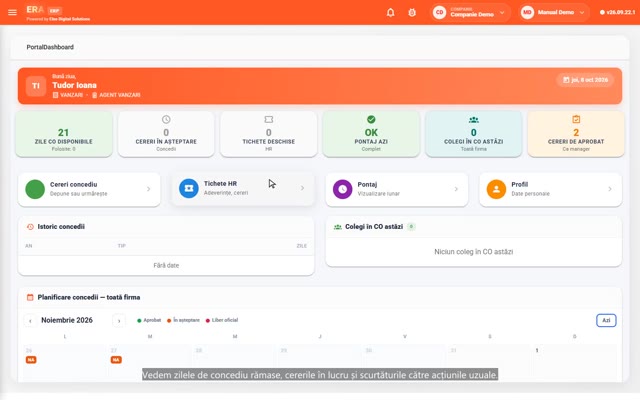The width and height of the screenshot is (640, 400).
Task: Open the Profil shortcut
Action: point(551,189)
